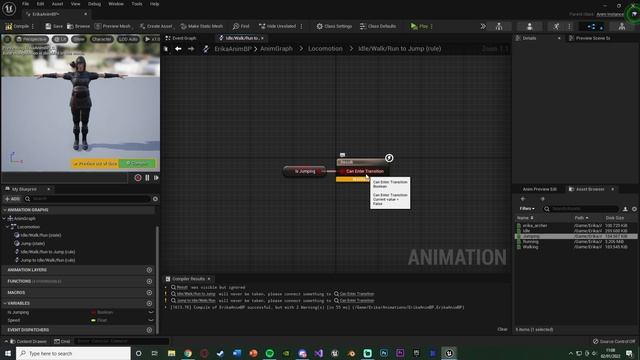Navigate back in graph history
The width and height of the screenshot is (640, 360).
click(x=178, y=49)
